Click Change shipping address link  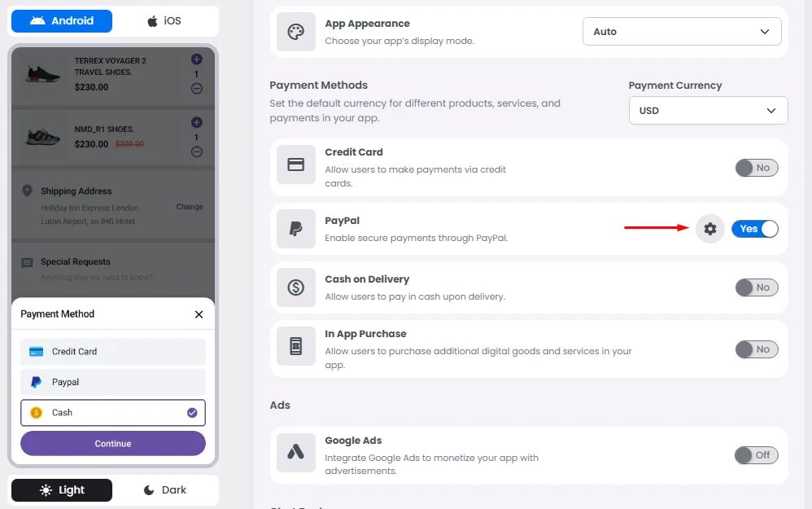pos(190,207)
